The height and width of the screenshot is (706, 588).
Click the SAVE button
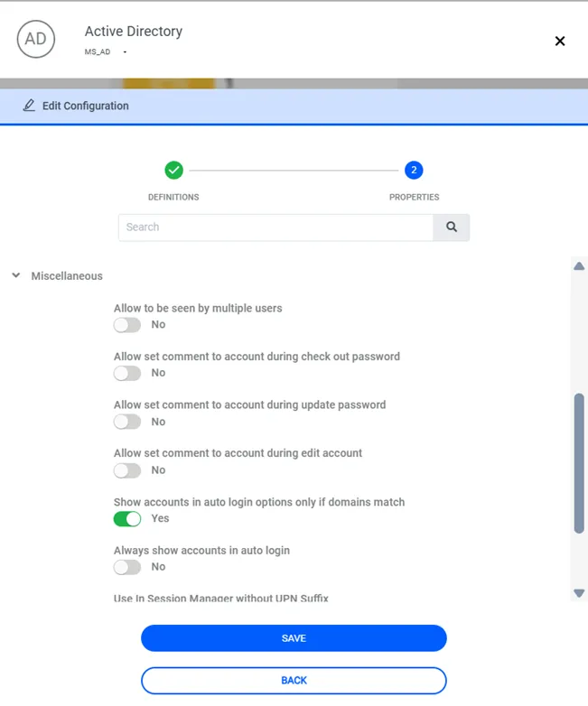point(294,638)
